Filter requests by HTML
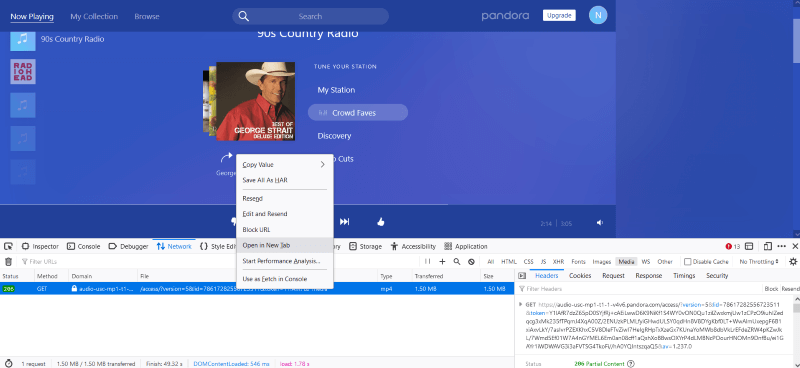The image size is (800, 368). click(x=509, y=262)
